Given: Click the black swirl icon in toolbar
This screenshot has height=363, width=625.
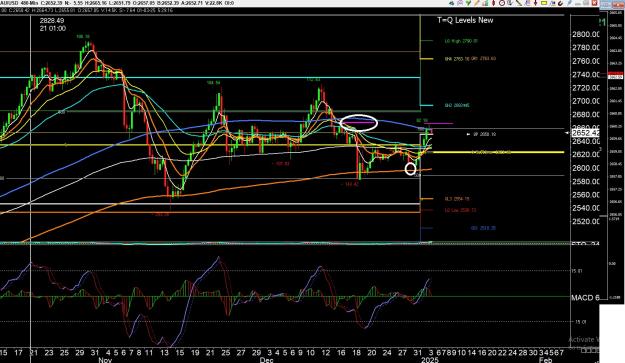Looking at the screenshot, I should click(560, 3).
